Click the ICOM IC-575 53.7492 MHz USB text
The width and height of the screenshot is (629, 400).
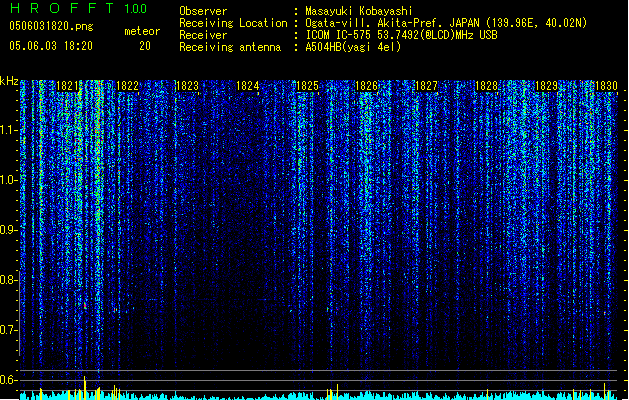401,35
